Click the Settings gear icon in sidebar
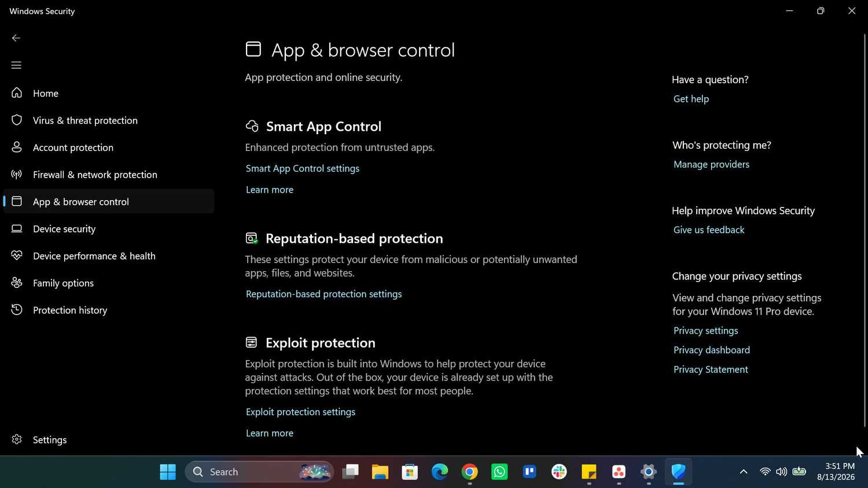The image size is (868, 488). tap(17, 439)
